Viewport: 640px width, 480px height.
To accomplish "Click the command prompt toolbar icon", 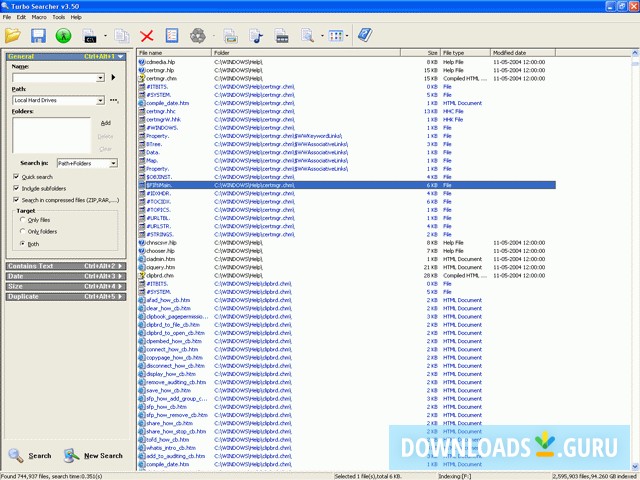I will tap(89, 36).
